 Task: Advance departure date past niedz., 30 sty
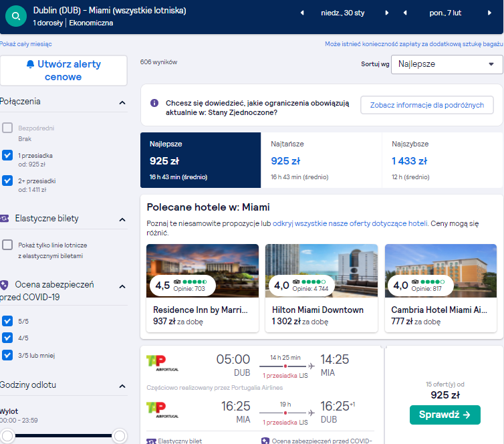[x=386, y=13]
